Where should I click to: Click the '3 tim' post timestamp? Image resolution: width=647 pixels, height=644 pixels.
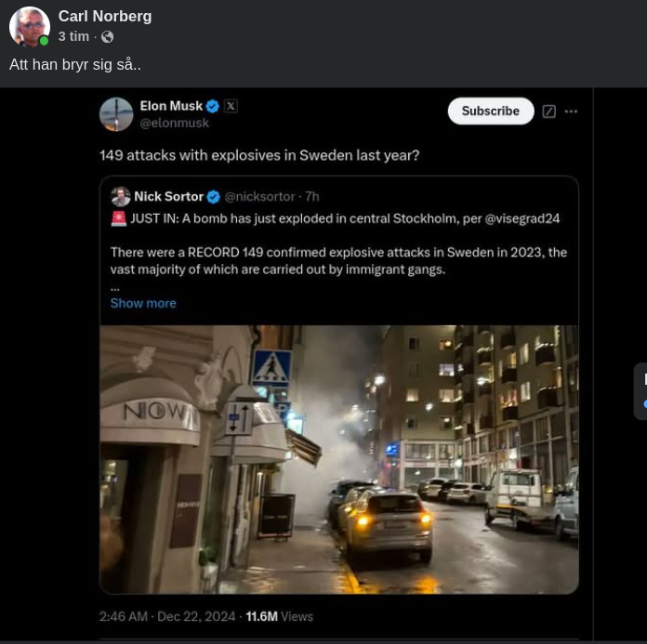(73, 37)
